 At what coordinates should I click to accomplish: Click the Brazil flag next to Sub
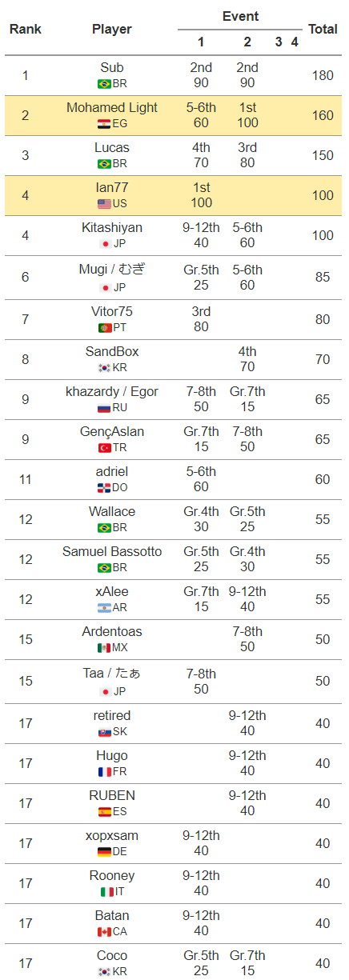click(x=104, y=84)
